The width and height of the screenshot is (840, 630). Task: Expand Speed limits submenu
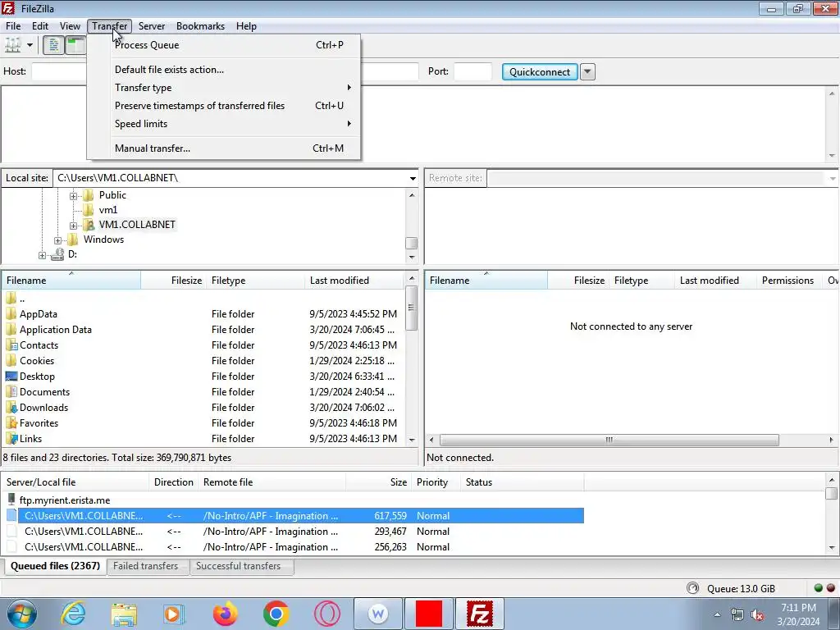coord(224,124)
